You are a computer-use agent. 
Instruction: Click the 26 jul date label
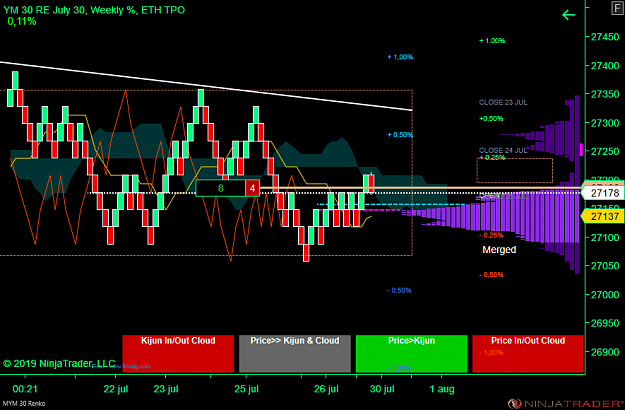click(326, 389)
